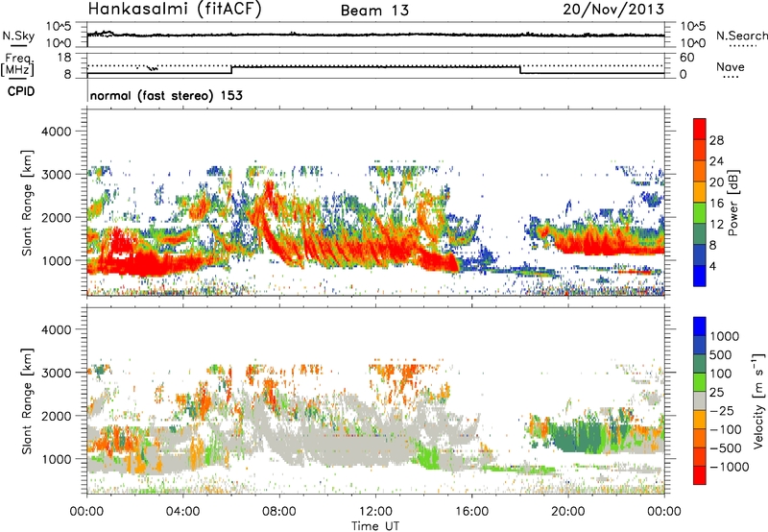This screenshot has height=532, width=768.
Task: Click the '04:00' time tick label
Action: (183, 512)
